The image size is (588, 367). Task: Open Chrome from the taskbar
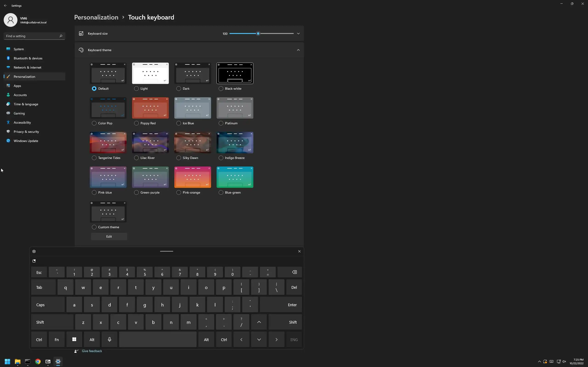click(x=38, y=361)
